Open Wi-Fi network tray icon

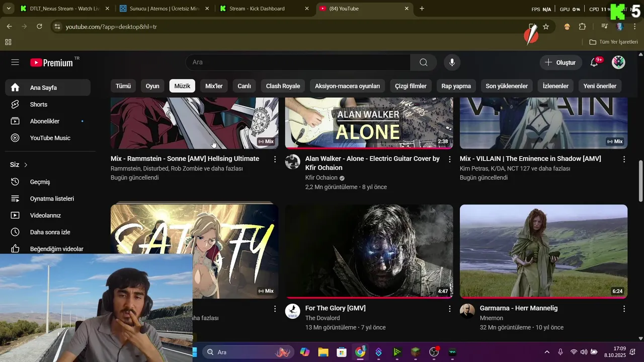tap(574, 352)
